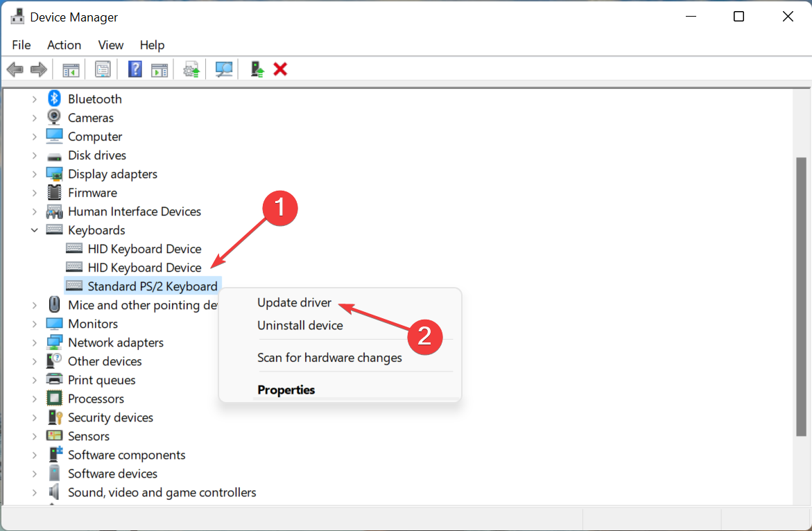Expand the Disk drives chevron
Image resolution: width=812 pixels, height=531 pixels.
[x=34, y=155]
